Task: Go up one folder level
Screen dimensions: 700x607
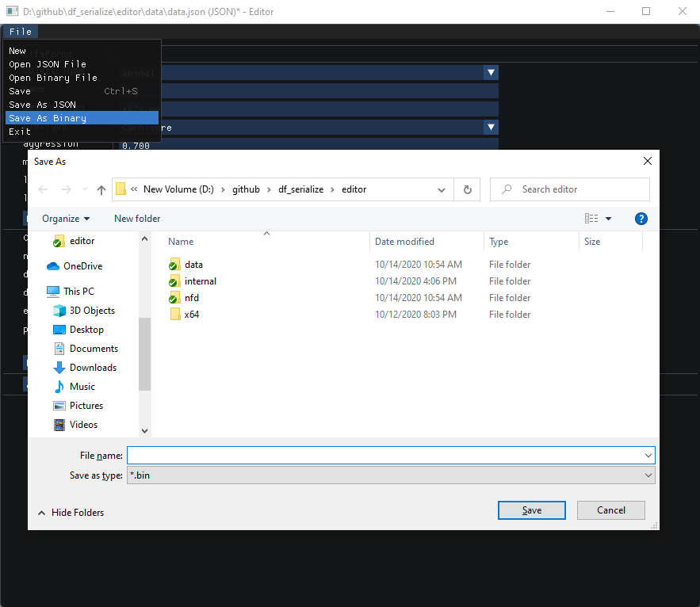Action: point(101,189)
